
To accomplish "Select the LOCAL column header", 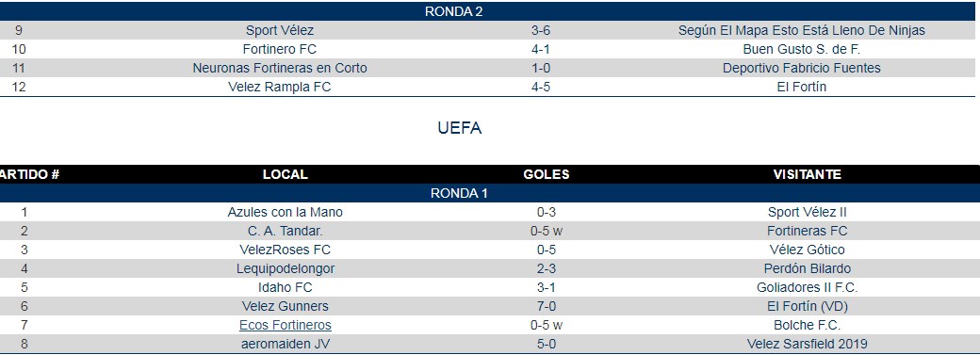I will [x=285, y=174].
